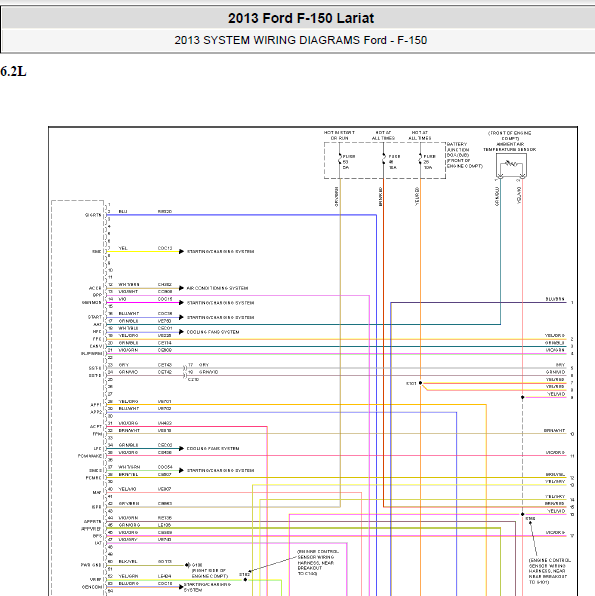Image resolution: width=595 pixels, height=596 pixels.
Task: Click the 'YEL' wire color label at pin 7
Action: coord(123,248)
